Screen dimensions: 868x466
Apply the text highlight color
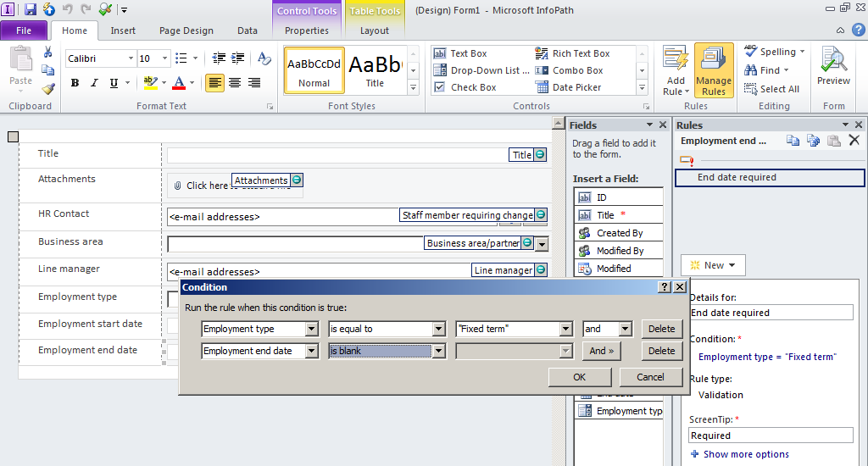tap(150, 83)
